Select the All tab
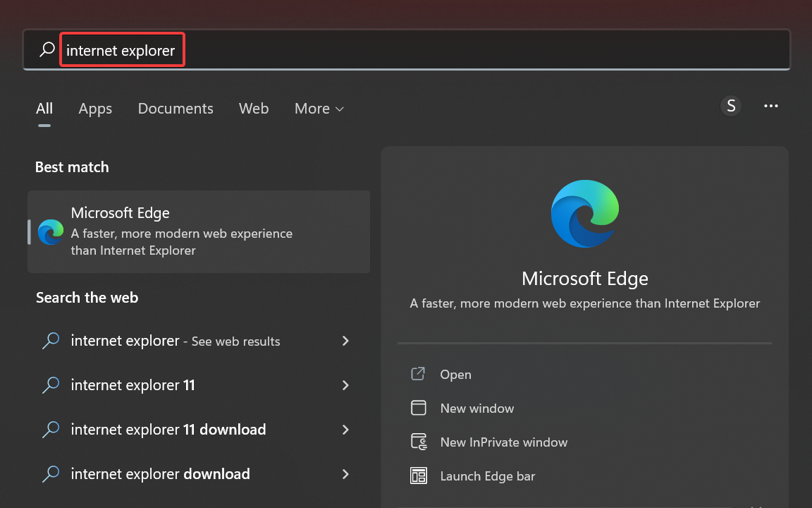 pos(44,109)
